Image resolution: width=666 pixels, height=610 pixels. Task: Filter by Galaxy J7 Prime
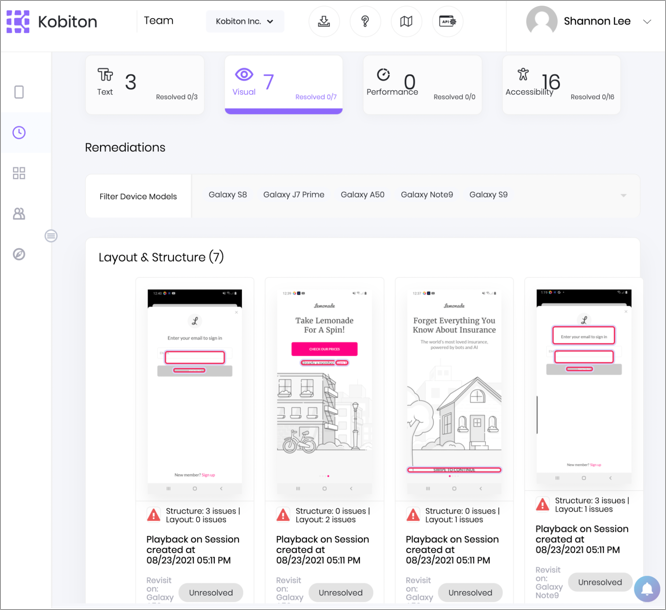click(293, 195)
